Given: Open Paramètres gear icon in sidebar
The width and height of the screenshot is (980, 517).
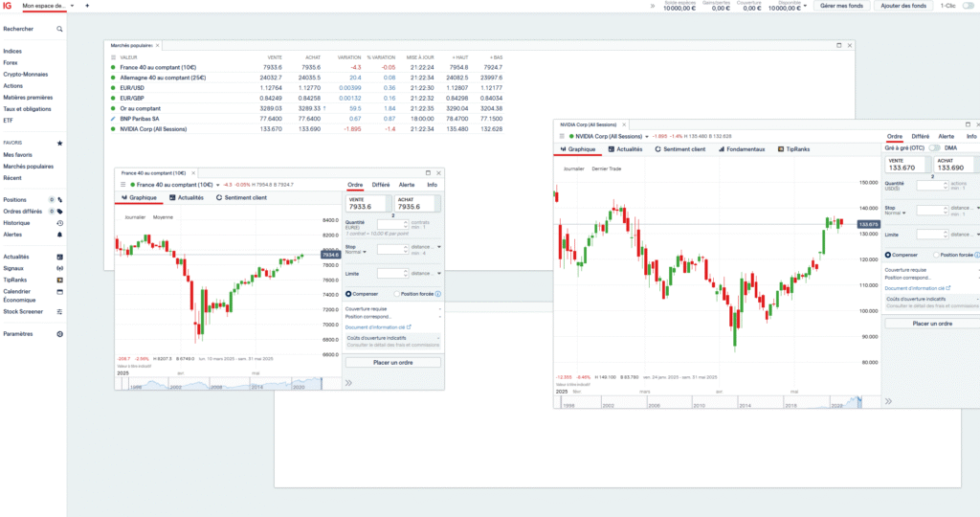Looking at the screenshot, I should coord(59,334).
